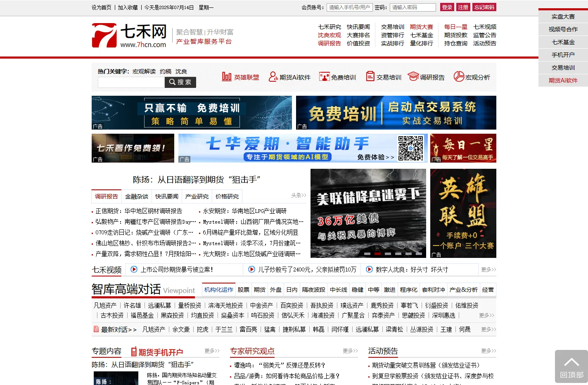
Task: Click the 回顶部 back-to-top arrow
Action: (571, 366)
